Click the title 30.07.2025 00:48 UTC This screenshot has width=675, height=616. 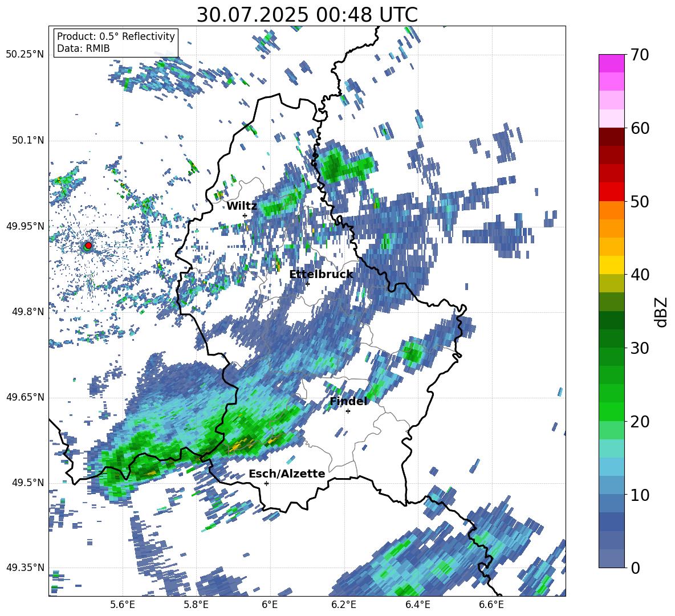coord(307,15)
